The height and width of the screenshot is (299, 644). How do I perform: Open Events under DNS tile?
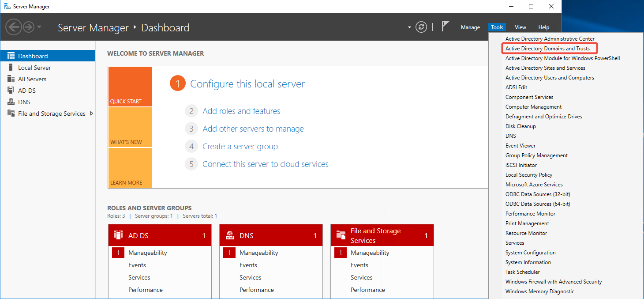248,265
